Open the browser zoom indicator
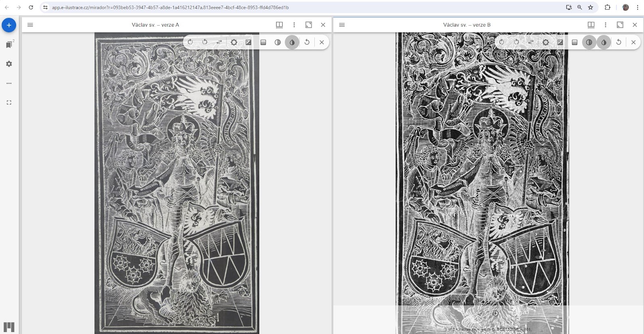 580,7
